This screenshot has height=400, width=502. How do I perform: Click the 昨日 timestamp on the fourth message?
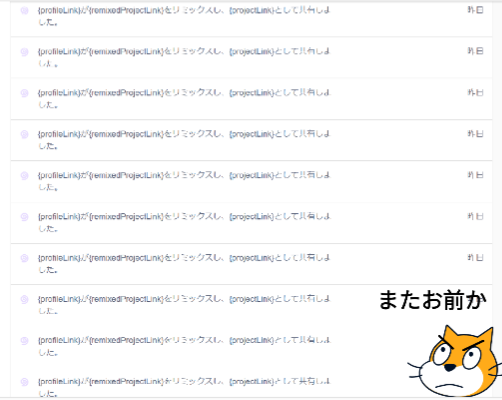point(475,134)
